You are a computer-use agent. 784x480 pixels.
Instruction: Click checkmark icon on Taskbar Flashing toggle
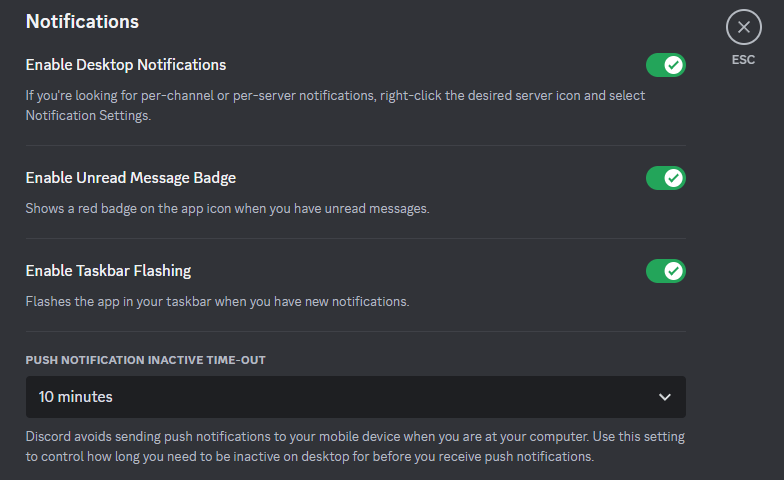tap(674, 271)
